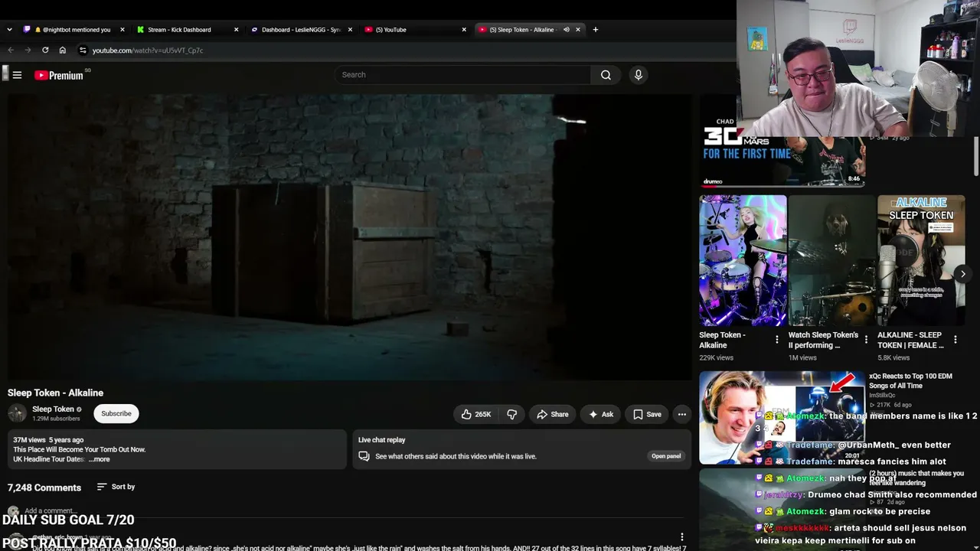980x551 pixels.
Task: Click the main video player area
Action: click(349, 236)
